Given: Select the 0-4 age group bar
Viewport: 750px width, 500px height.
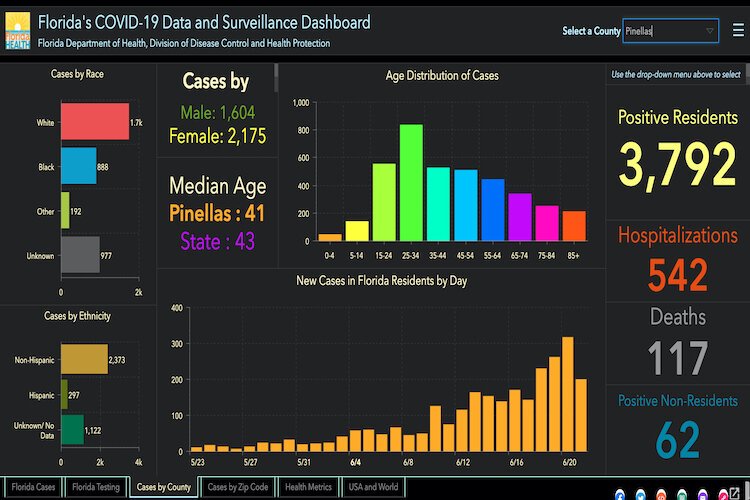Looking at the screenshot, I should tap(330, 237).
